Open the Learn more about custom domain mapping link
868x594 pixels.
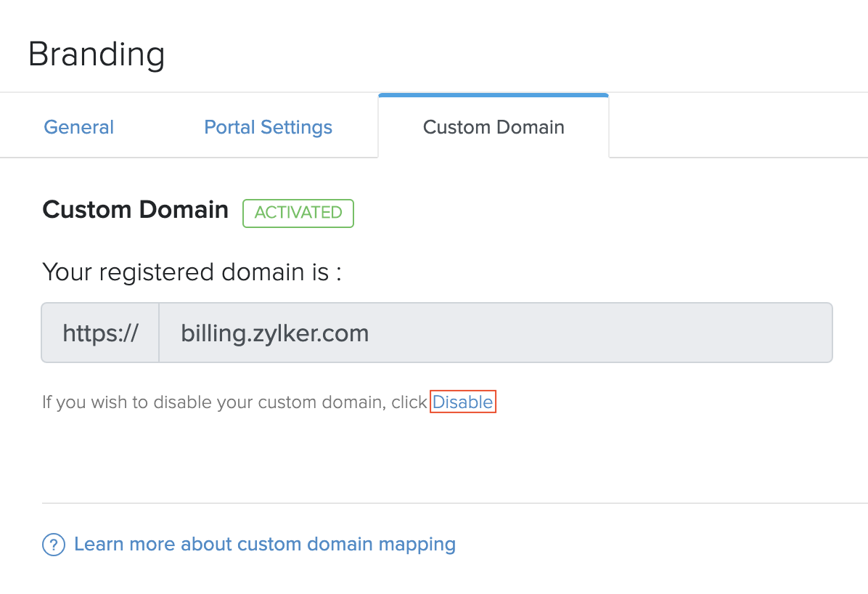(x=264, y=544)
